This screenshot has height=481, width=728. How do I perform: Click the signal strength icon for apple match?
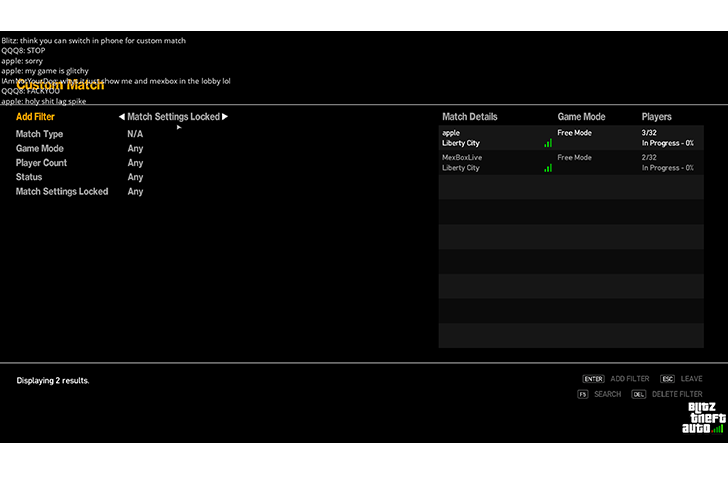548,143
